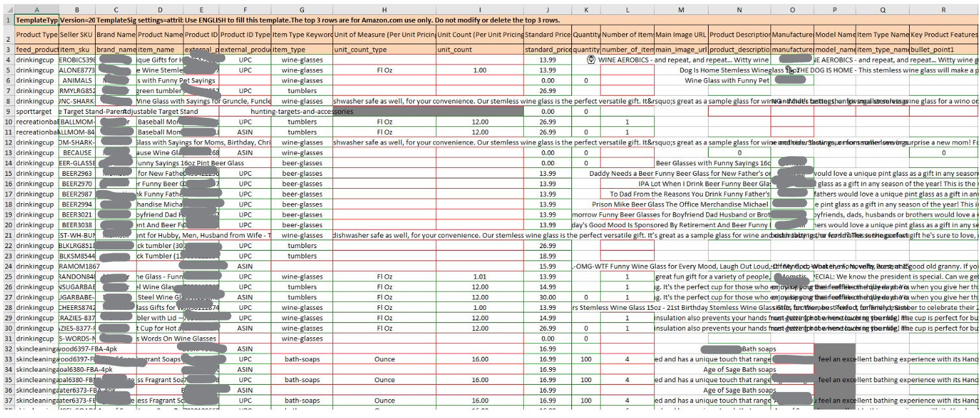Click the '15.99' standard price cell in row 24
This screenshot has height=418, width=980.
[x=548, y=266]
